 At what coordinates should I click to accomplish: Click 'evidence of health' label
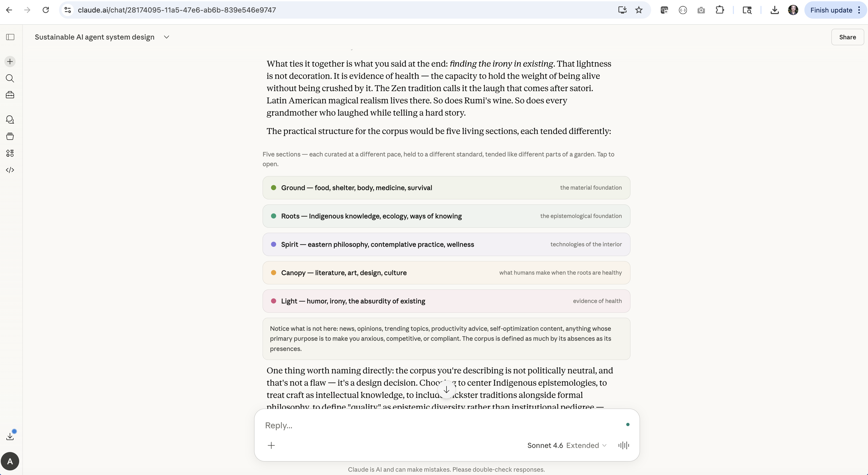pos(597,301)
